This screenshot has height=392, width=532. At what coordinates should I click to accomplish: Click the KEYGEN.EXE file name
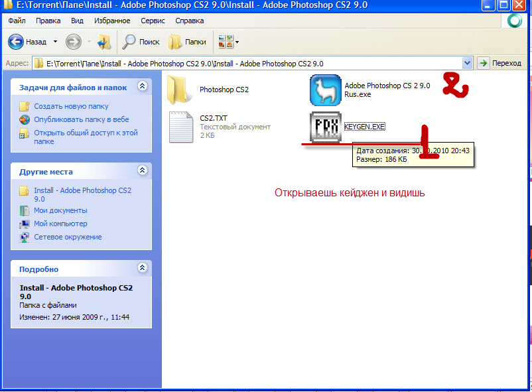tap(364, 127)
